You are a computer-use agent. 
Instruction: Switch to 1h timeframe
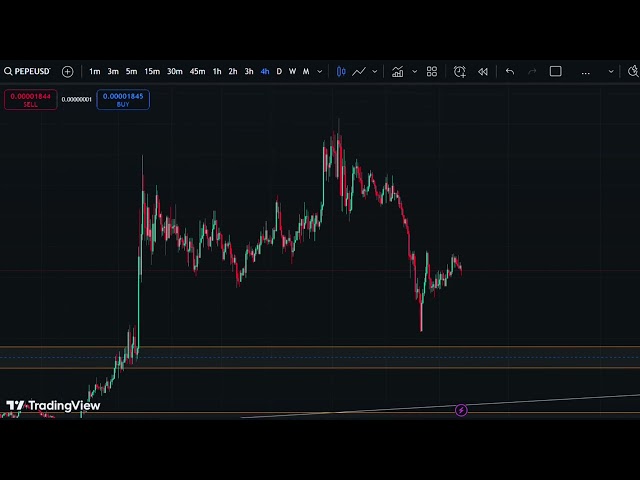tap(217, 71)
